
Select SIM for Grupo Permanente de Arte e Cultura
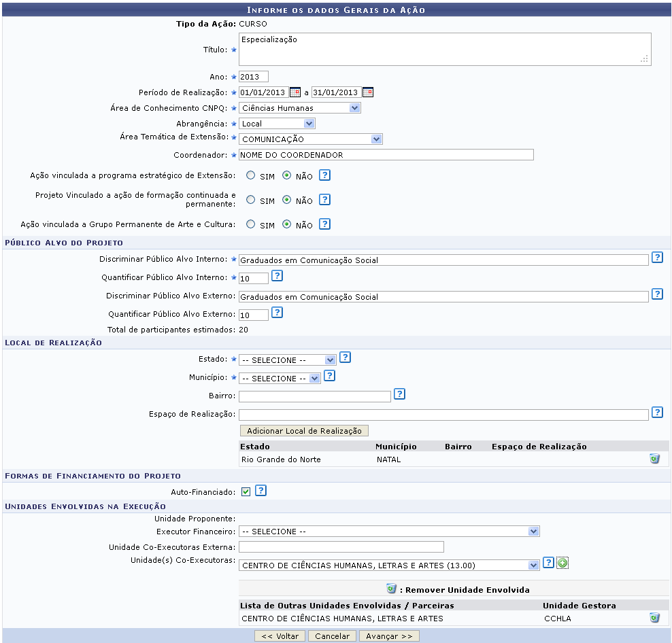251,224
